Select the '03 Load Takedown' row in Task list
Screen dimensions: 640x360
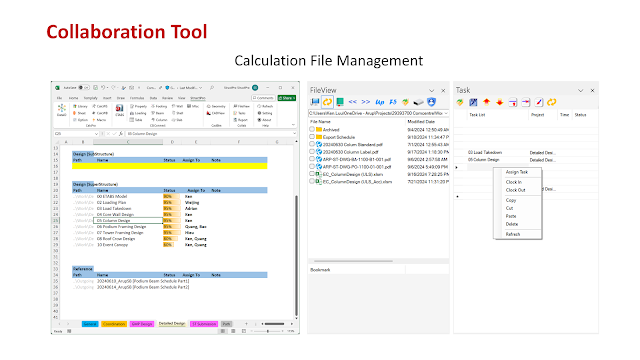tap(526, 152)
